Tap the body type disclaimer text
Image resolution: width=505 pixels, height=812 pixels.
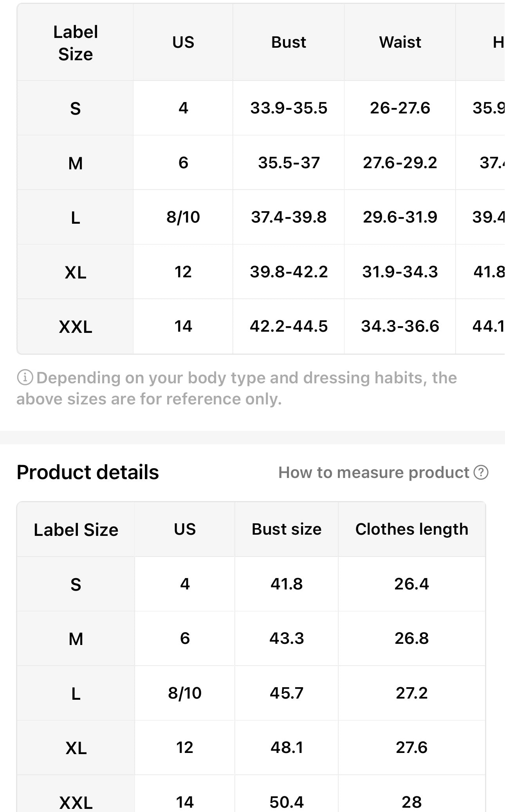(x=237, y=388)
